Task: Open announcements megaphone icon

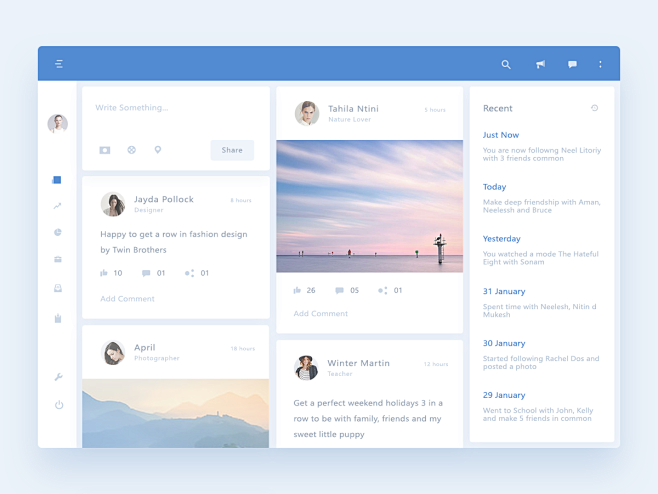Action: [x=540, y=64]
